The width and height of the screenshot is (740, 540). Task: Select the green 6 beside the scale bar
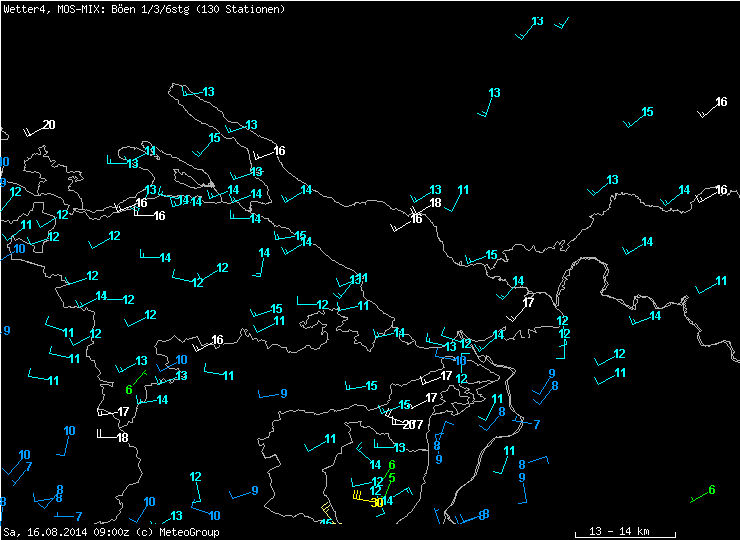pos(712,490)
